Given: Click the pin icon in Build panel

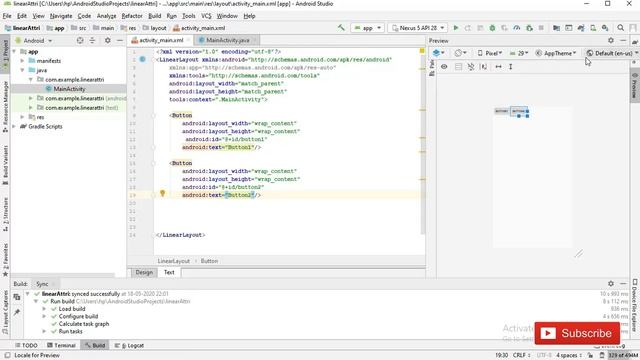Looking at the screenshot, I should point(17,312).
